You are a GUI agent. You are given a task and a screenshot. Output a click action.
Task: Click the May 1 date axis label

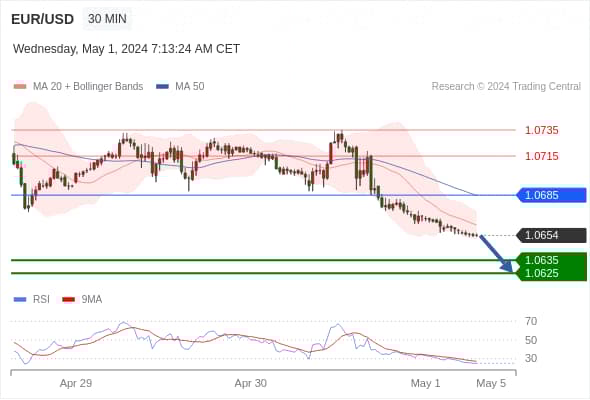pyautogui.click(x=425, y=383)
